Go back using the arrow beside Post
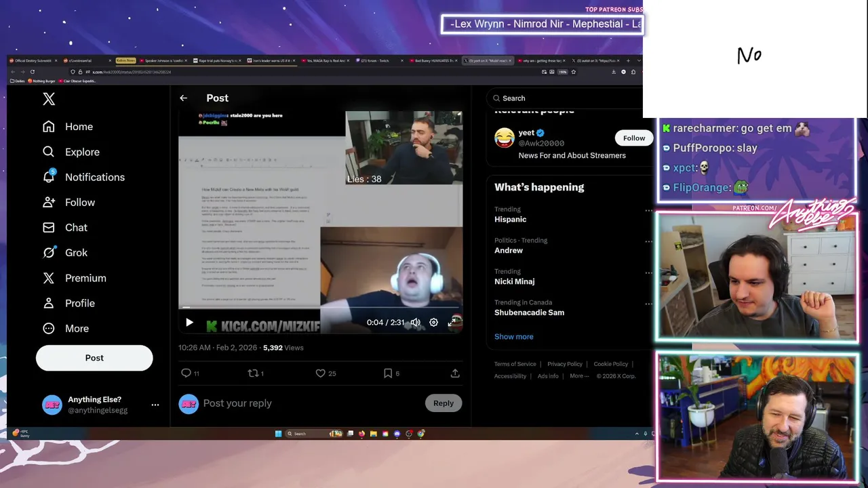This screenshot has width=868, height=488. coord(183,98)
